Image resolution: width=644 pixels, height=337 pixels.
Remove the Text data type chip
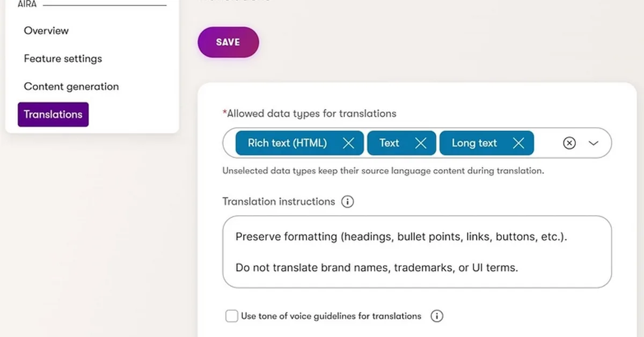421,143
